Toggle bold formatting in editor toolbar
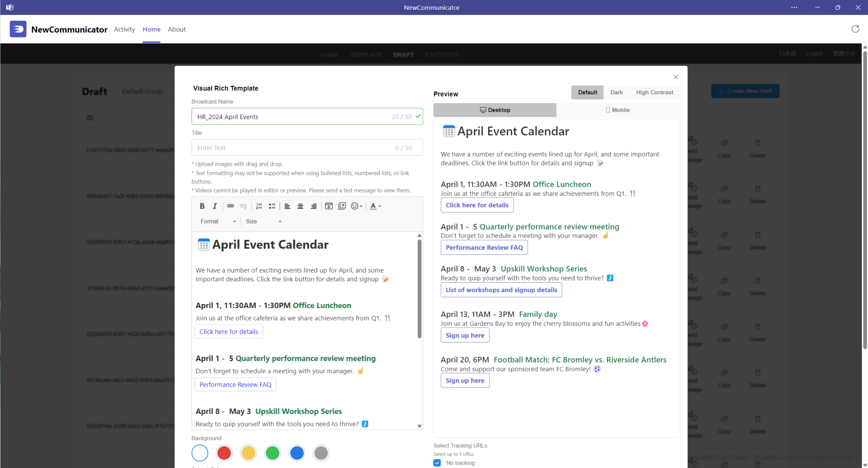The width and height of the screenshot is (868, 468). (202, 206)
